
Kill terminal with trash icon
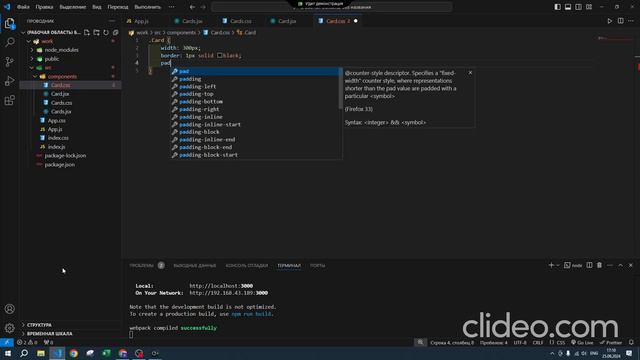click(599, 265)
